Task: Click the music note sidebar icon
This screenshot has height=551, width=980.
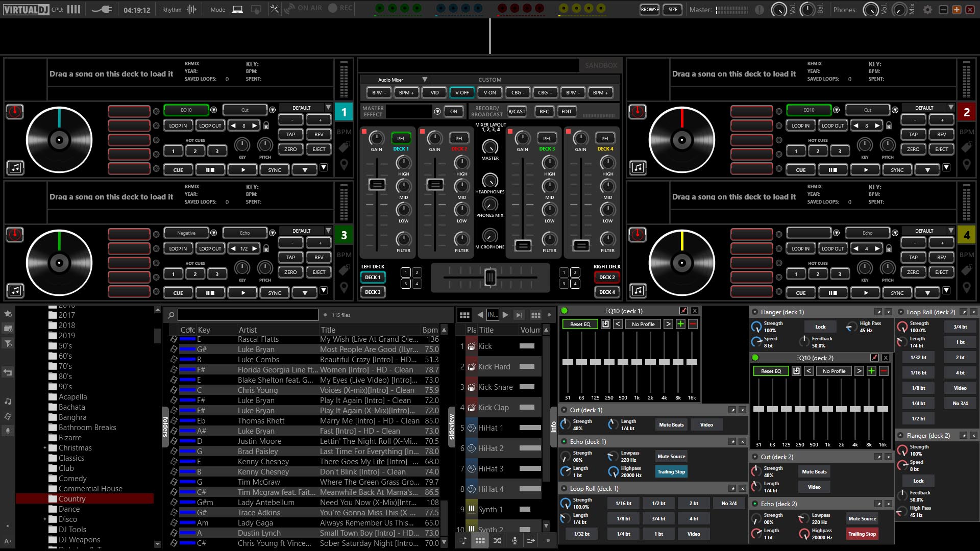Action: click(8, 402)
